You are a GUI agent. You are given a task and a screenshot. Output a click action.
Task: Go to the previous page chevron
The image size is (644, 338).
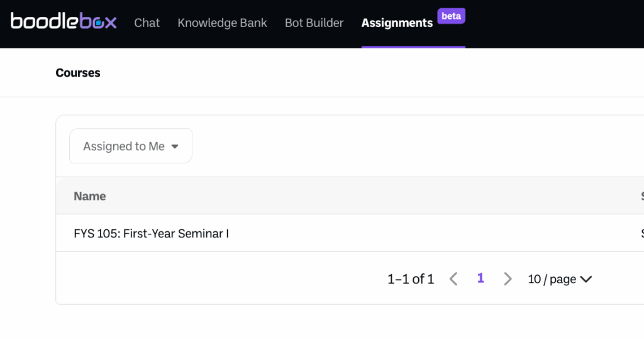coord(453,279)
